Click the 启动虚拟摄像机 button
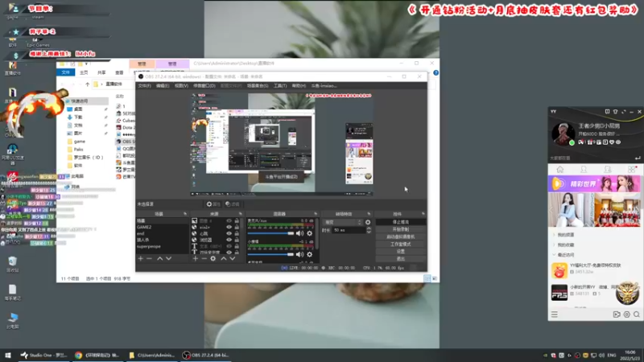644x362 pixels. 401,237
